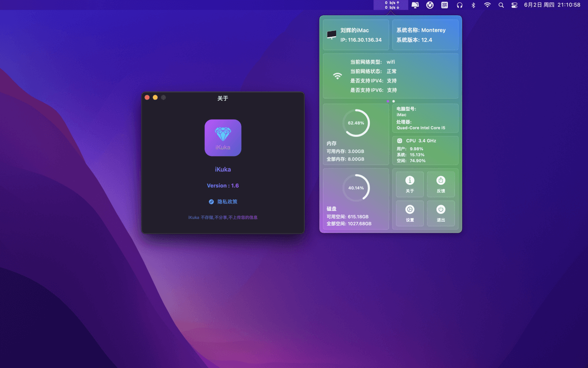Click the 当前网络状态: 正常 row
This screenshot has height=368, width=588.
point(373,71)
